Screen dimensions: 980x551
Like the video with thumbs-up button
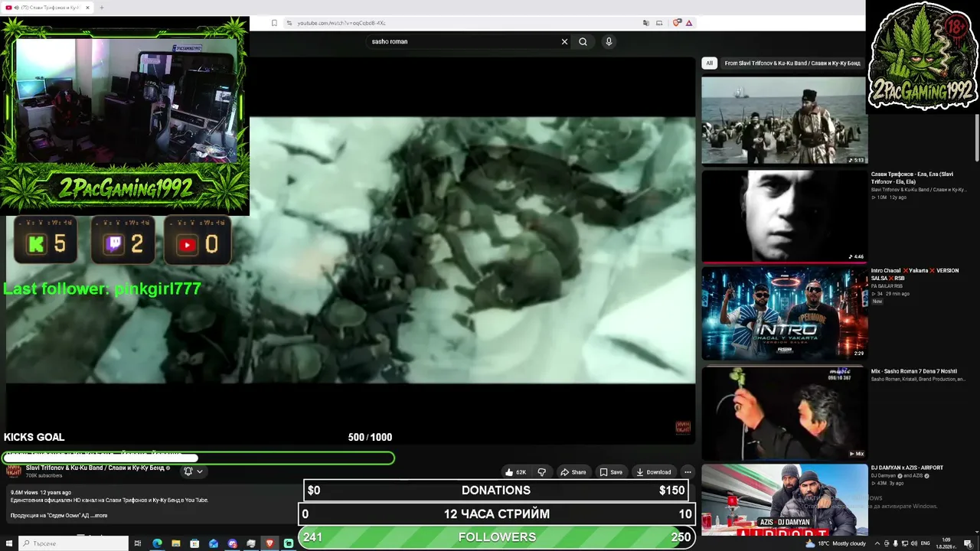pos(515,472)
